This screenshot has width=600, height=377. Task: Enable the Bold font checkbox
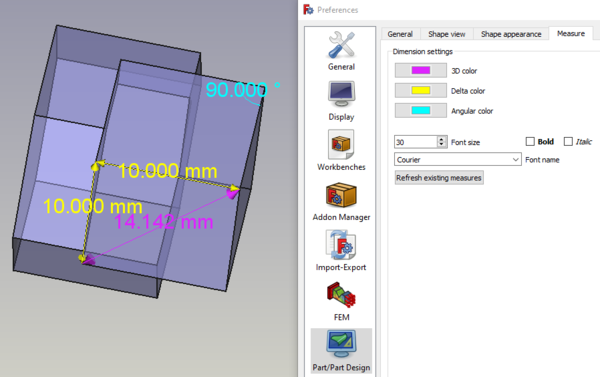point(530,142)
